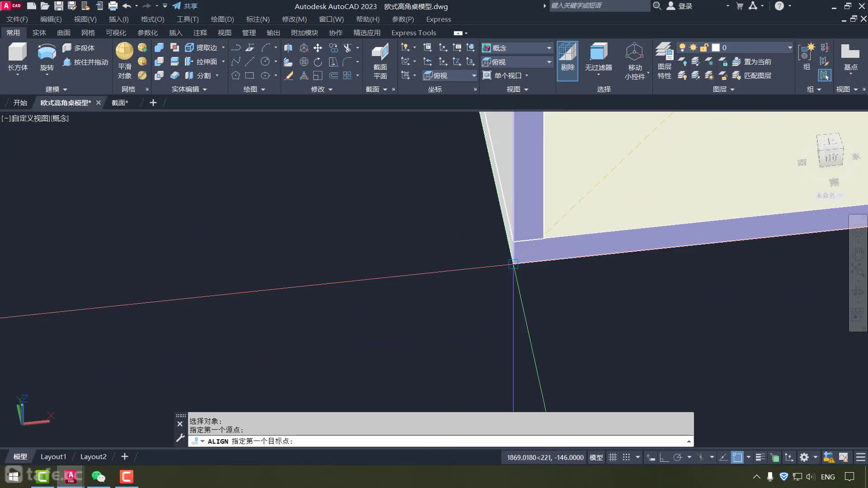Expand the 绘图 panel flyout
Image resolution: width=868 pixels, height=488 pixels.
click(x=254, y=89)
